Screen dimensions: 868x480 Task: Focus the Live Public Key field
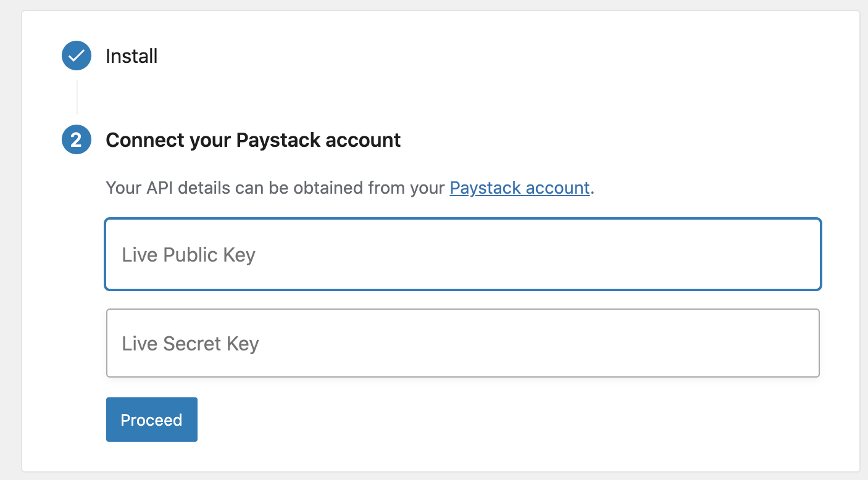click(463, 254)
